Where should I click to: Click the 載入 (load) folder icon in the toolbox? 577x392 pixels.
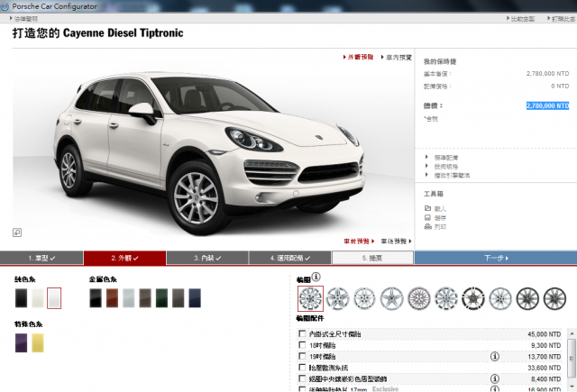coord(427,208)
